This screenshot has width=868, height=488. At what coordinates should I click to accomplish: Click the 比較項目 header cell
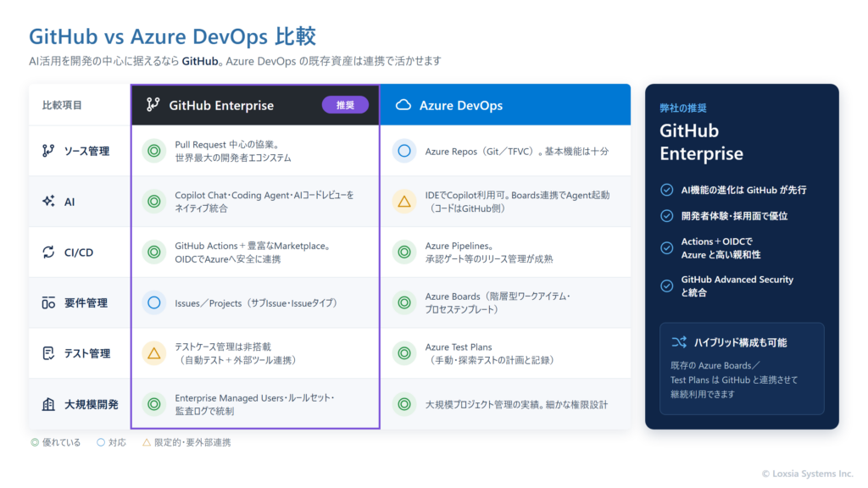click(80, 104)
